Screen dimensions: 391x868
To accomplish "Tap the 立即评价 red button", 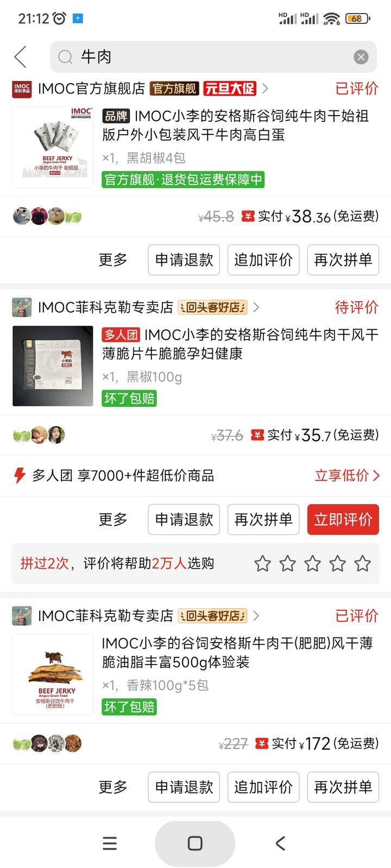I will coord(343,520).
